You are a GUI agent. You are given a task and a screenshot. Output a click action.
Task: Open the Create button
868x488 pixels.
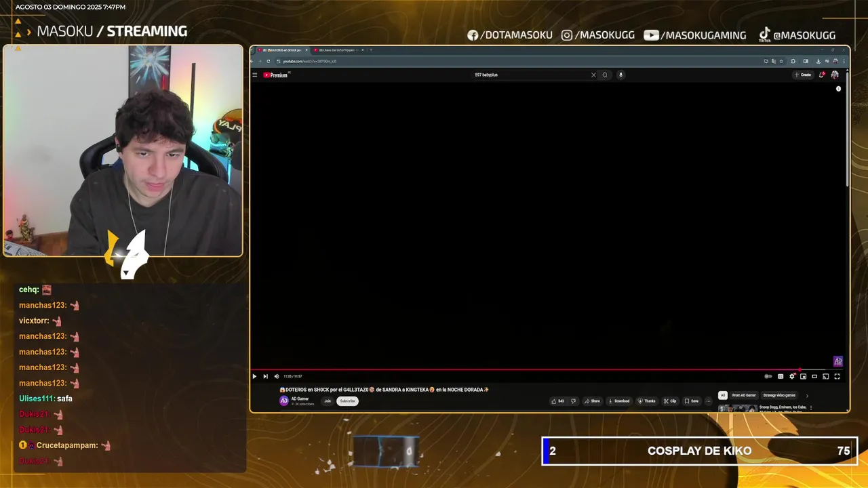point(803,75)
